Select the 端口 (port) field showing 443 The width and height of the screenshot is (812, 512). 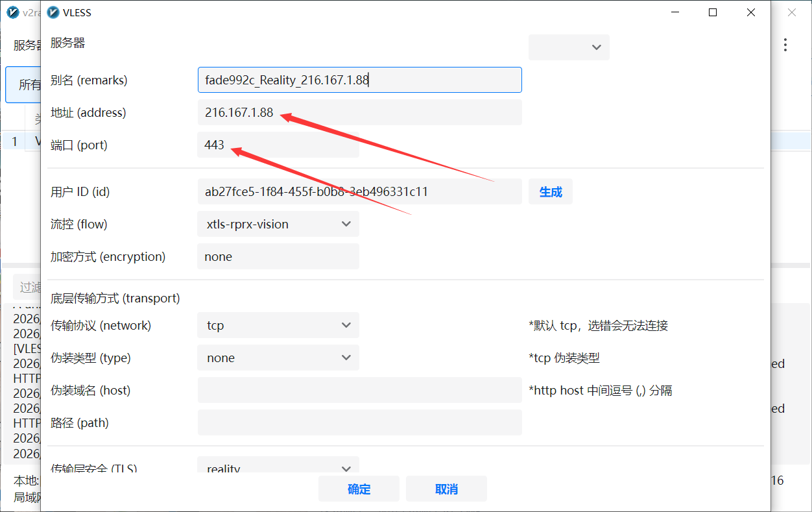[278, 145]
